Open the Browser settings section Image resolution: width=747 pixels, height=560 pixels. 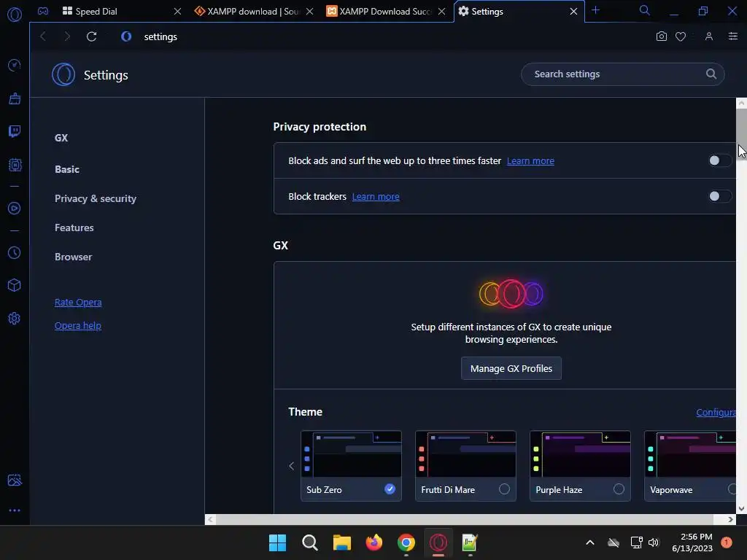74,257
